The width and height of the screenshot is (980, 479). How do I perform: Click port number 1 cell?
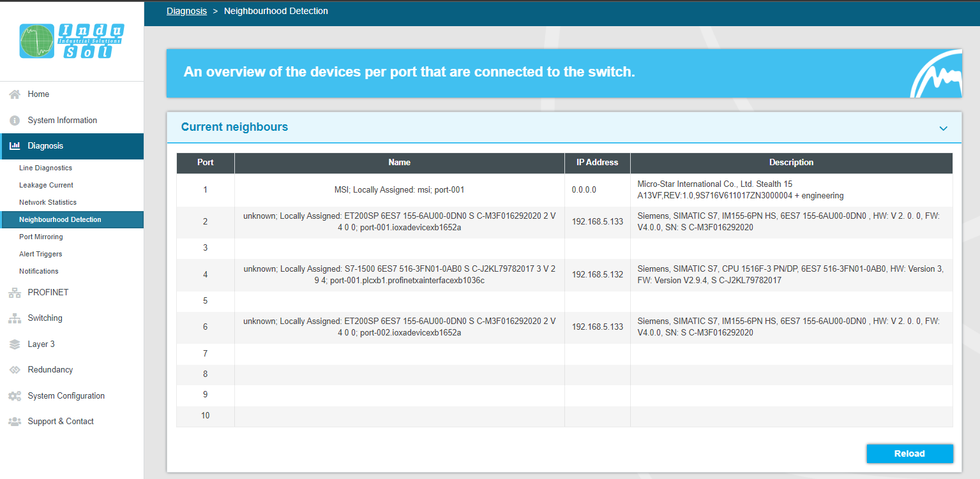[x=206, y=190]
